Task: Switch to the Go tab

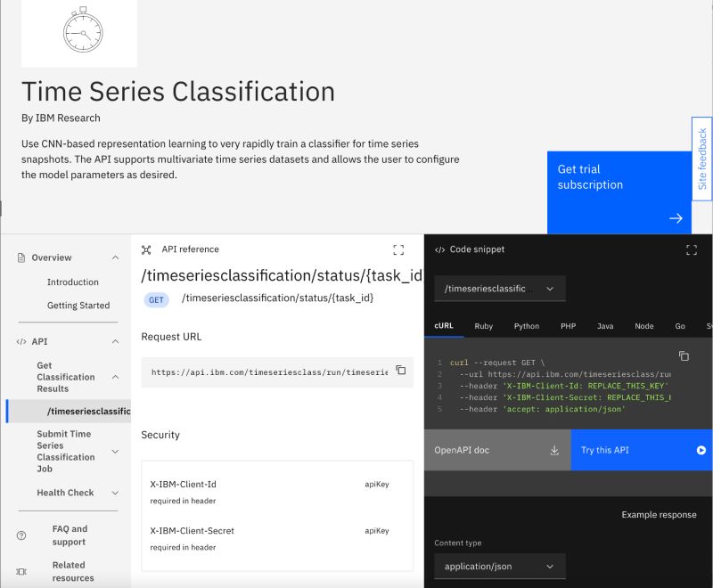Action: [x=680, y=326]
